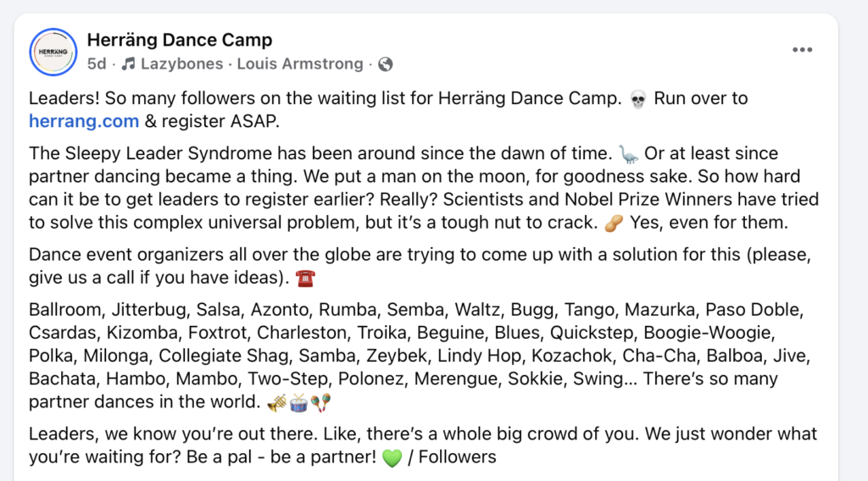Click the skull emoji after Dance Camp
868x481 pixels.
[x=638, y=98]
